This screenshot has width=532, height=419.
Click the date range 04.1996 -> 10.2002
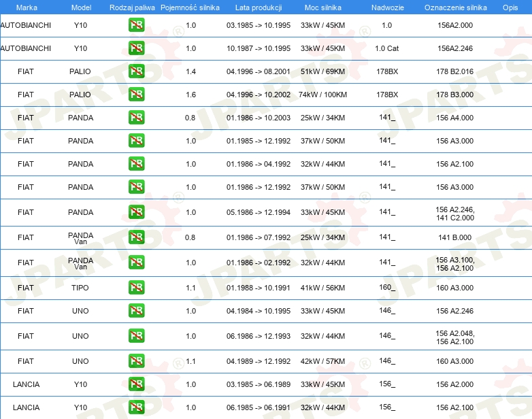coord(259,95)
